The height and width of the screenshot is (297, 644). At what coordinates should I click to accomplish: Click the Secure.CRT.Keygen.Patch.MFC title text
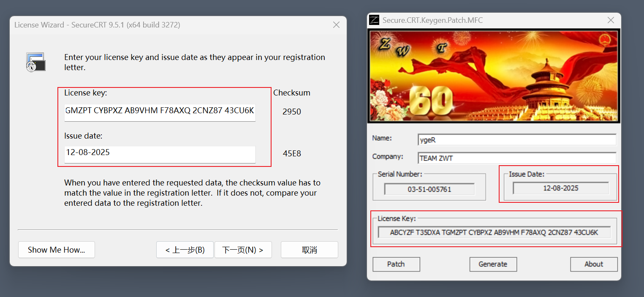click(x=432, y=20)
